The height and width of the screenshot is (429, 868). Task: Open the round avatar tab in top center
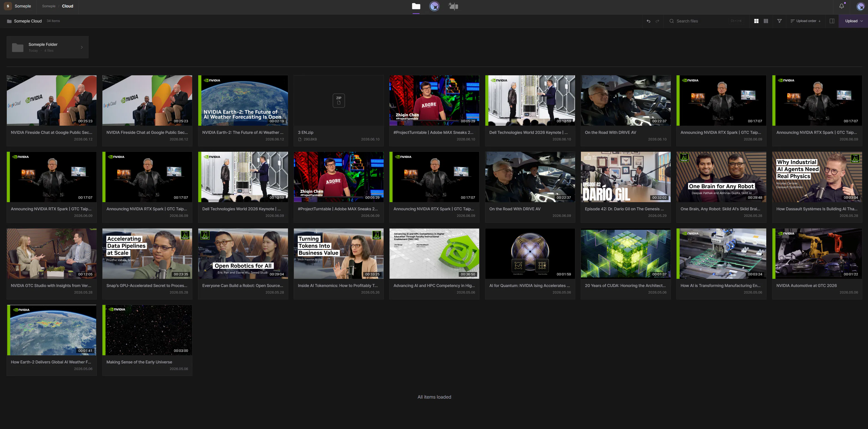(434, 6)
